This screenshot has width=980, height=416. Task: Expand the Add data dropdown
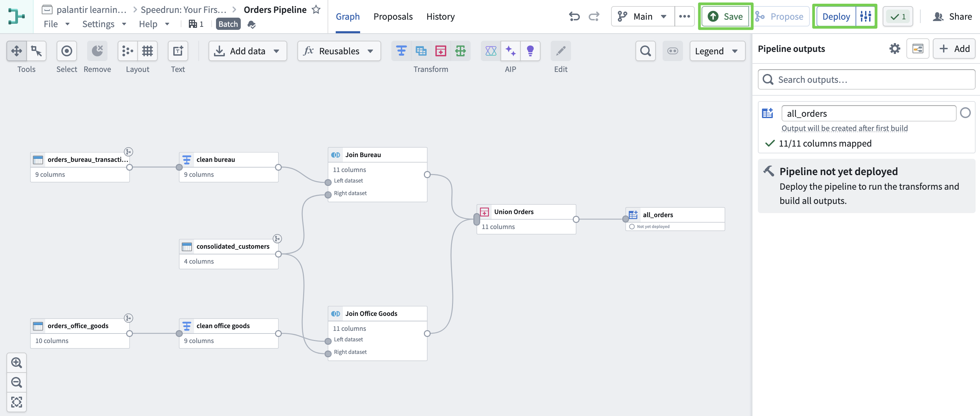pyautogui.click(x=248, y=51)
